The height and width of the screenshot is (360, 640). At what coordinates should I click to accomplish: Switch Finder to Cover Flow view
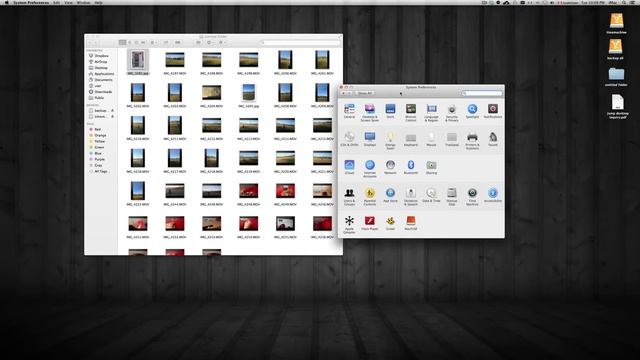143,42
